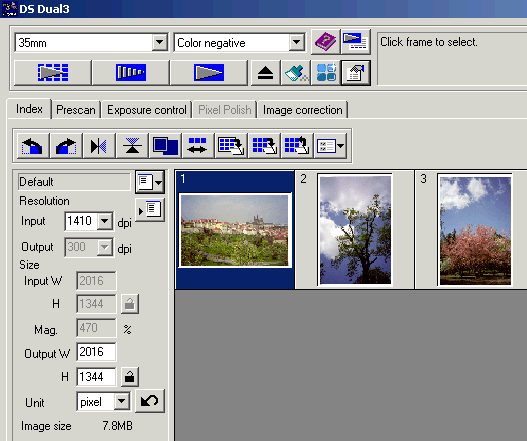This screenshot has width=527, height=441.
Task: Start the final Scan button
Action: pyautogui.click(x=209, y=73)
